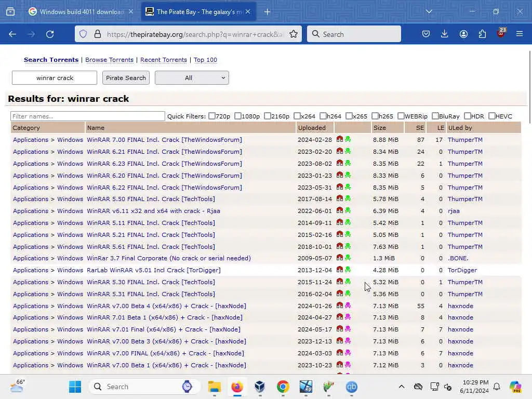Tick the h264 quick filter checkbox

point(323,116)
